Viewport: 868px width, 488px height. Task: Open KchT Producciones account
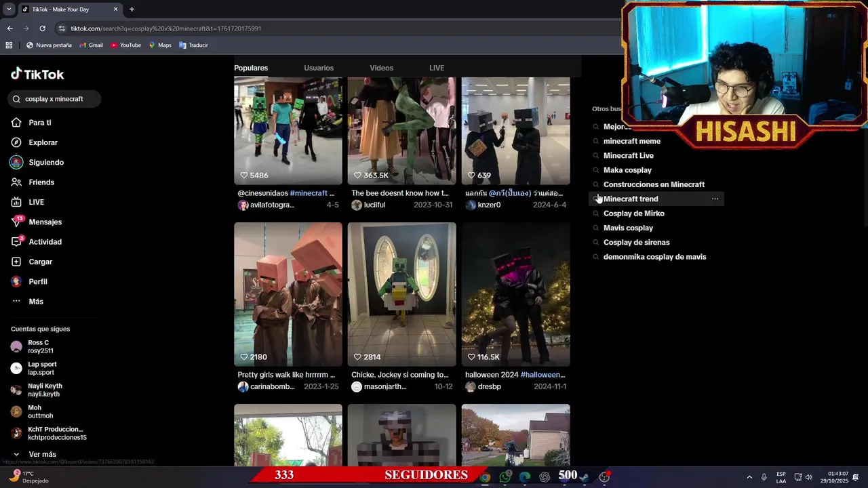[x=49, y=433]
